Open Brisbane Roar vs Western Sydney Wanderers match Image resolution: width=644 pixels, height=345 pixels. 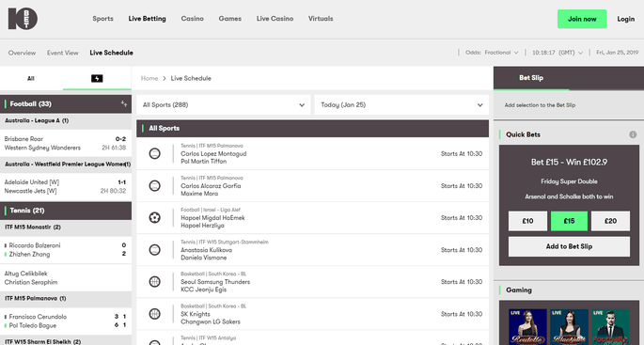(x=66, y=143)
